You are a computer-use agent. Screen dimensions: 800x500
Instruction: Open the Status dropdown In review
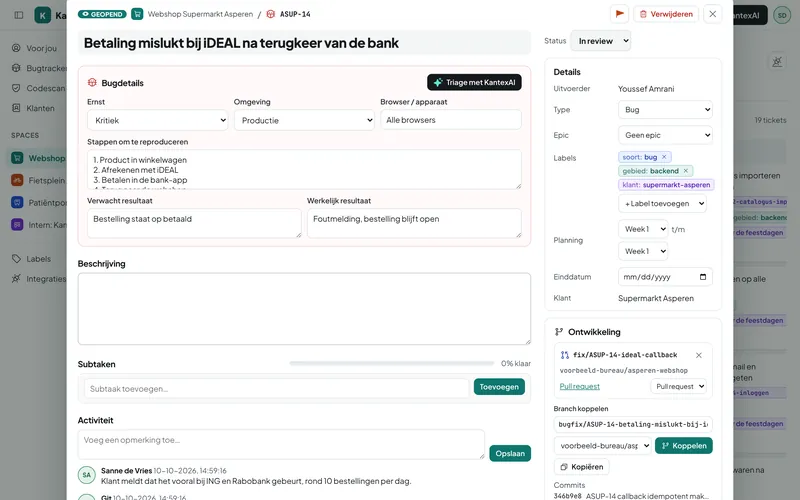[601, 41]
